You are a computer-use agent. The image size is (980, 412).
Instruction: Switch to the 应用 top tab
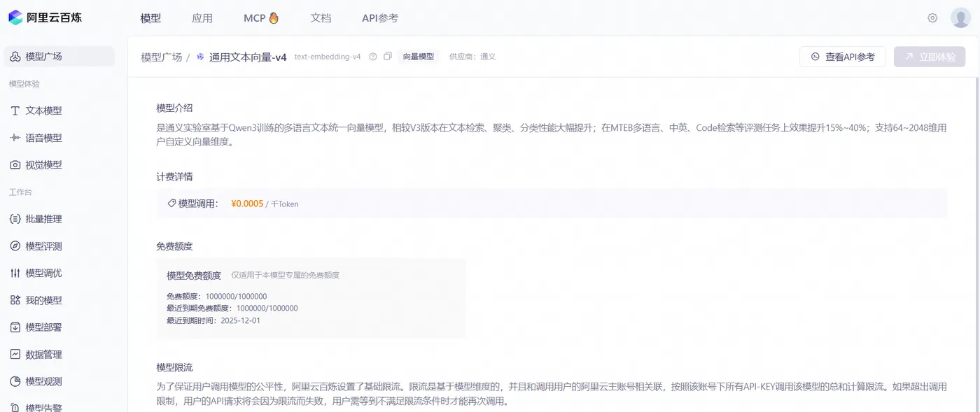(x=202, y=18)
